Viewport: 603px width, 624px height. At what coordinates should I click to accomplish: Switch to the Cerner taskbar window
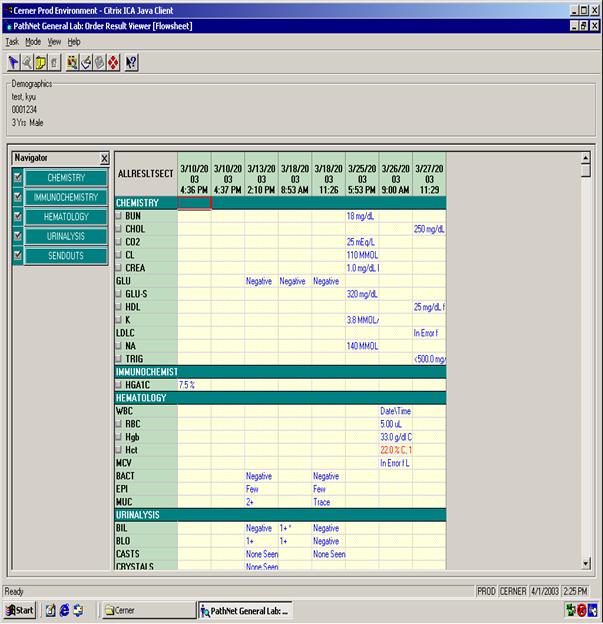149,610
